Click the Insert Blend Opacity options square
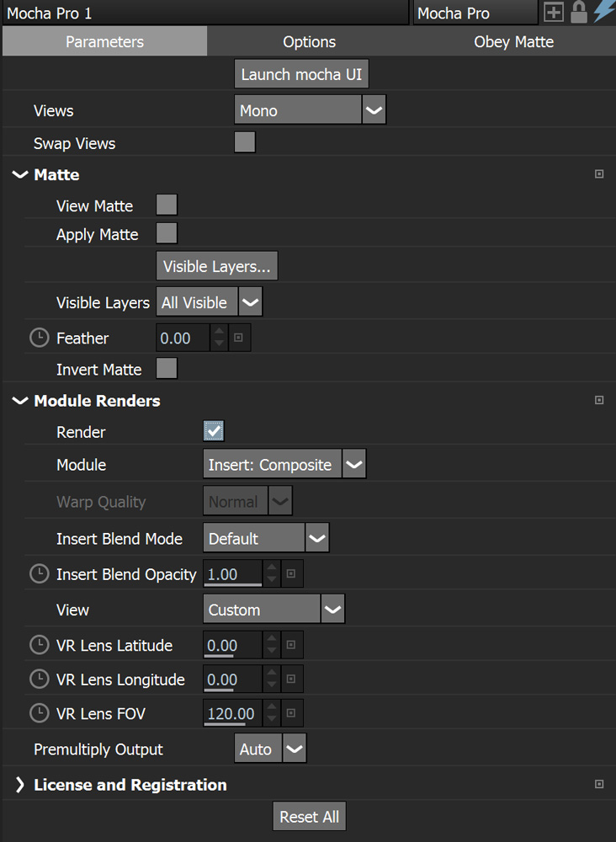Image resolution: width=616 pixels, height=842 pixels. (291, 573)
